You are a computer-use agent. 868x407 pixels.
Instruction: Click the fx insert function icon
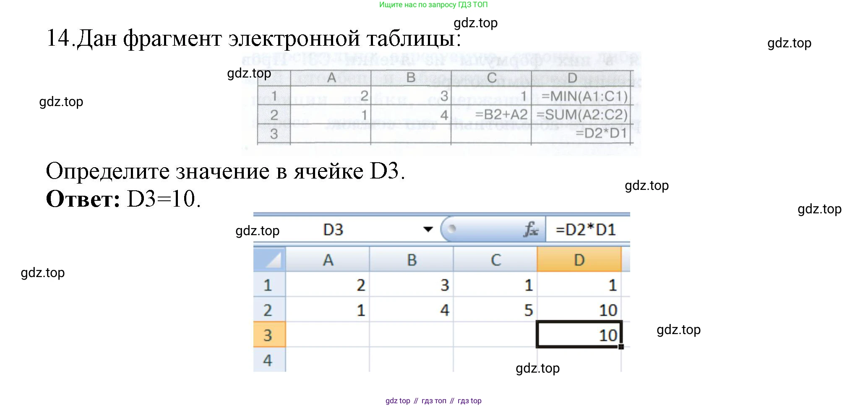pyautogui.click(x=531, y=229)
